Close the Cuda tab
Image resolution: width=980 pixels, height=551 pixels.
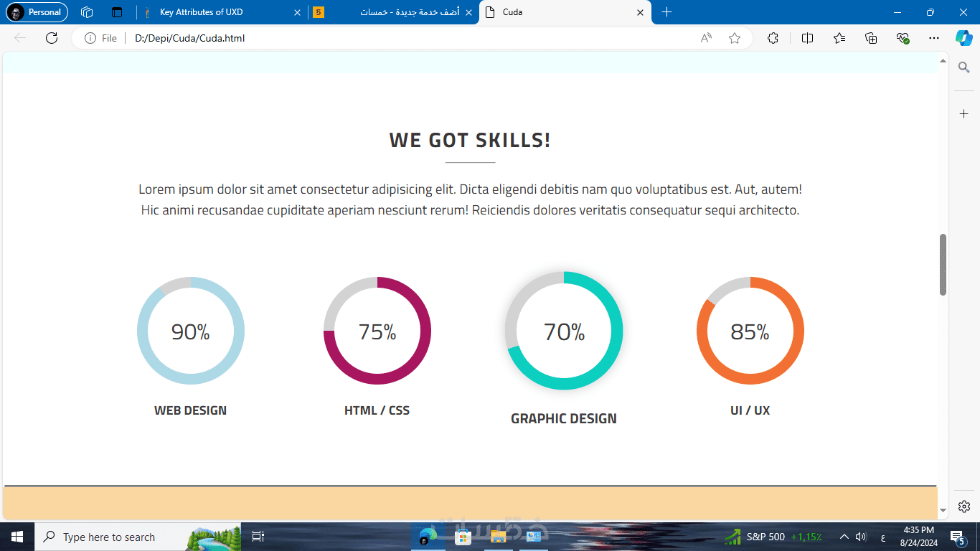[641, 12]
